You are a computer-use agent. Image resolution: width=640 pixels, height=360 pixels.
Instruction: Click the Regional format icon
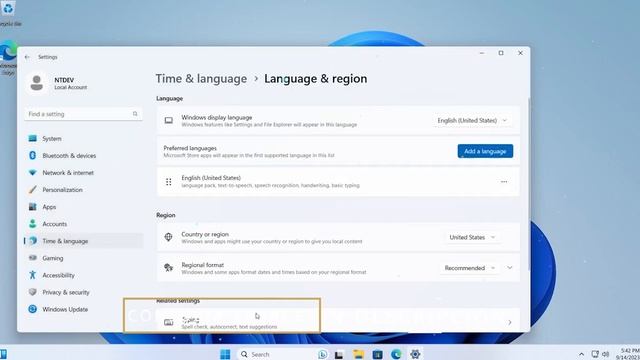(168, 268)
